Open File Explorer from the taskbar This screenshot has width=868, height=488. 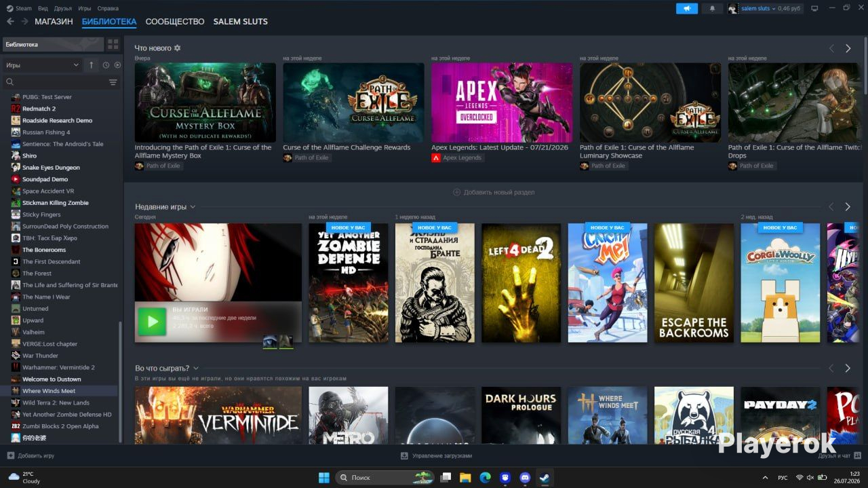point(465,477)
